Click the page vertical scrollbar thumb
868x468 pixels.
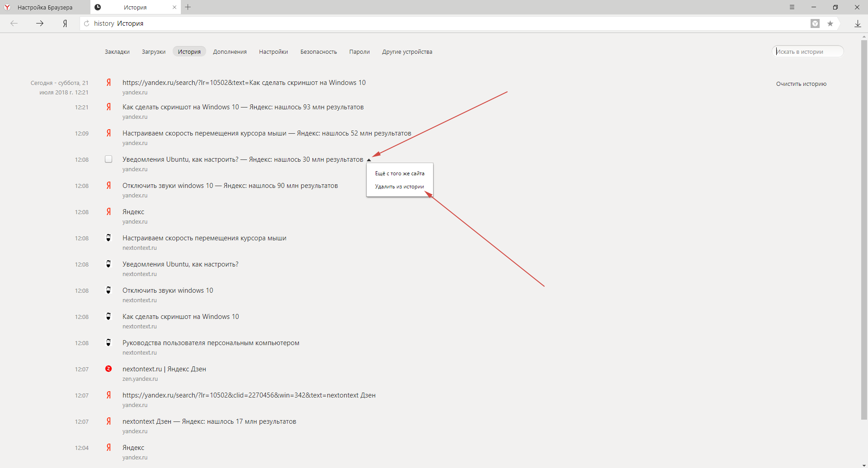point(864,229)
